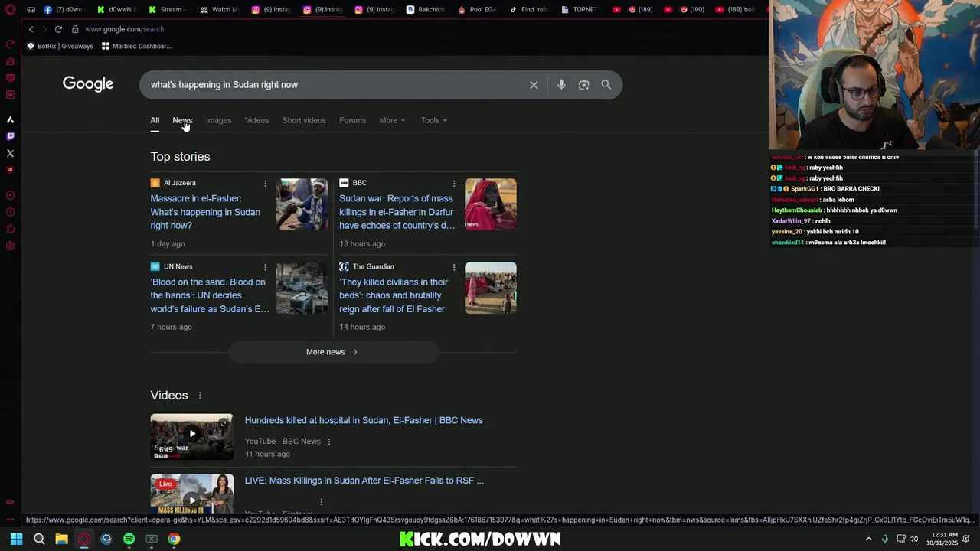Open the Extensions cube in the sidebar
Image resolution: width=980 pixels, height=551 pixels.
pyautogui.click(x=10, y=229)
